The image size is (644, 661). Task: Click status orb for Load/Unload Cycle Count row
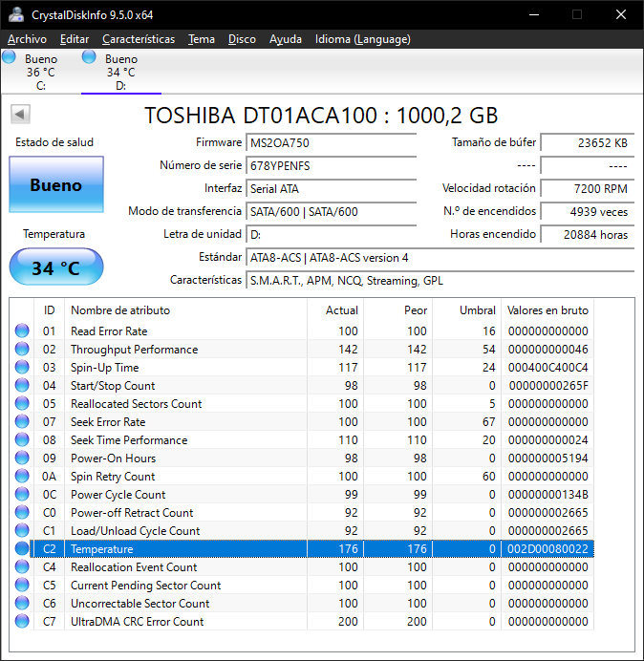pos(22,530)
